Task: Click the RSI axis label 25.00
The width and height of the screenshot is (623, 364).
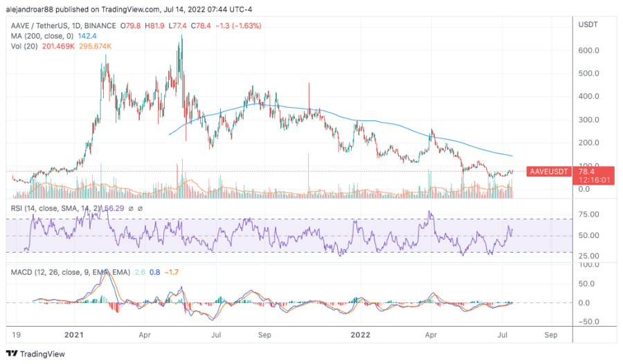Action: click(x=589, y=256)
